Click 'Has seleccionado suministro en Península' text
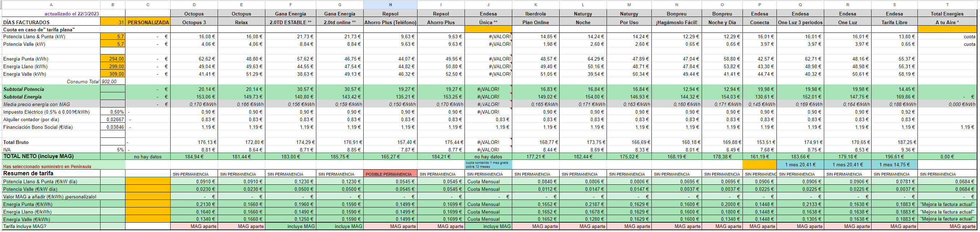Image resolution: width=980 pixels, height=232 pixels. (47, 166)
